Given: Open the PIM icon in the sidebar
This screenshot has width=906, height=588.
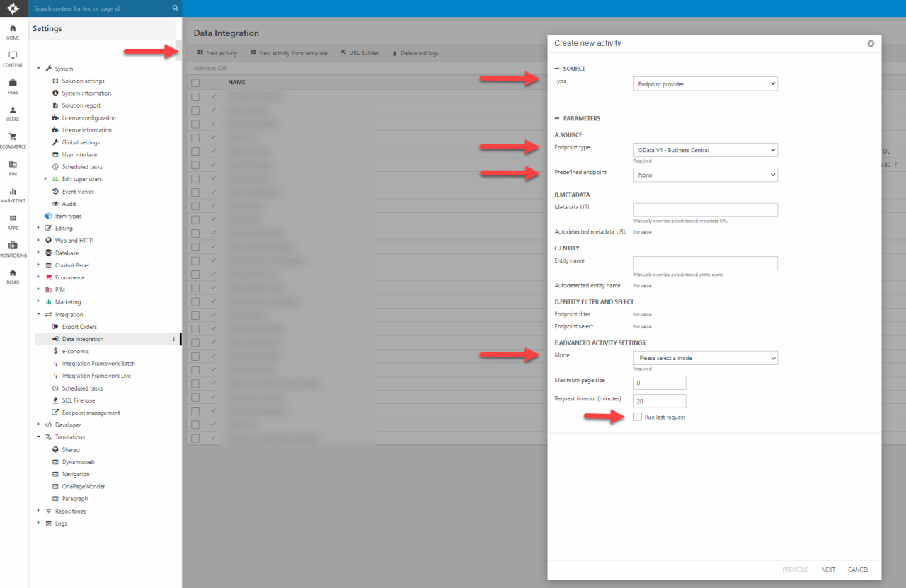Looking at the screenshot, I should tap(13, 164).
